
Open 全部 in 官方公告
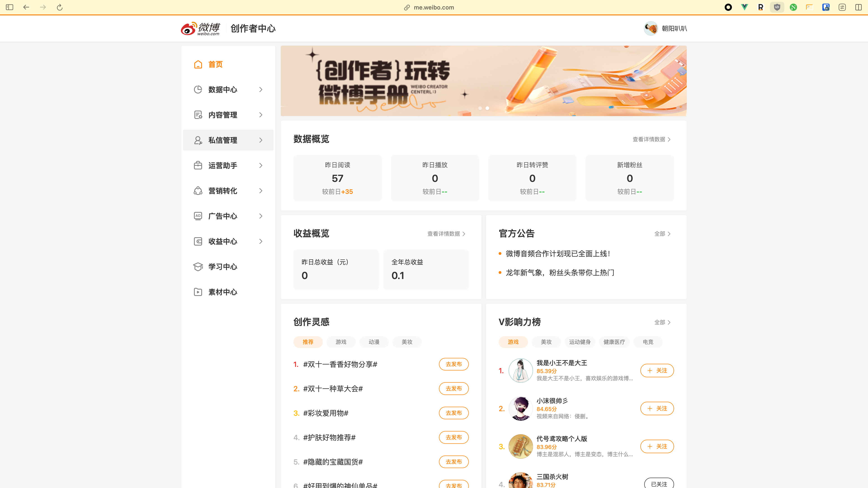[663, 233]
